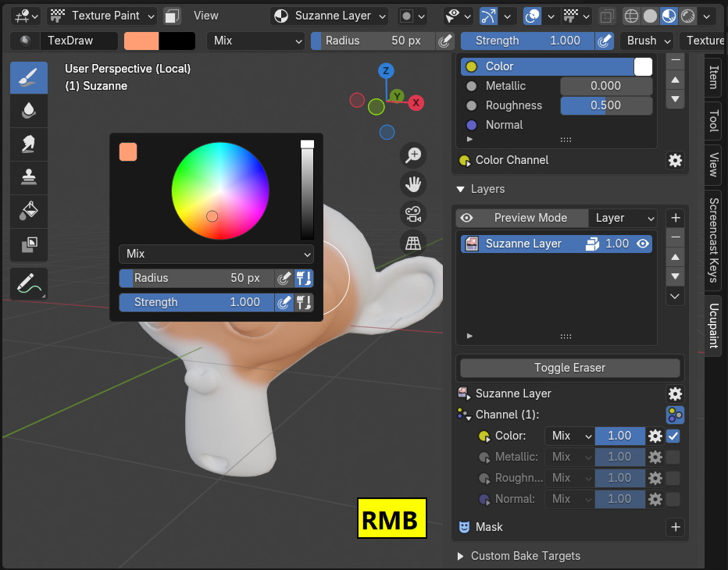Viewport: 728px width, 570px height.
Task: Click the Metallic 0.000 value field
Action: pyautogui.click(x=606, y=86)
